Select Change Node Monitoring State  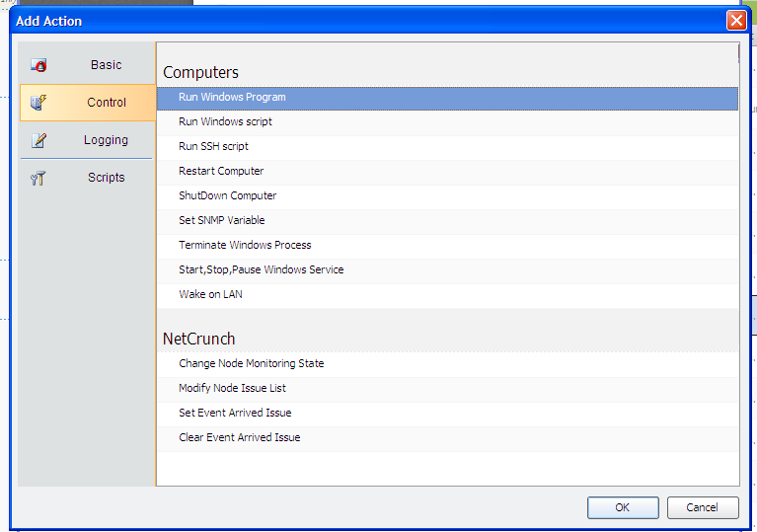pos(251,364)
